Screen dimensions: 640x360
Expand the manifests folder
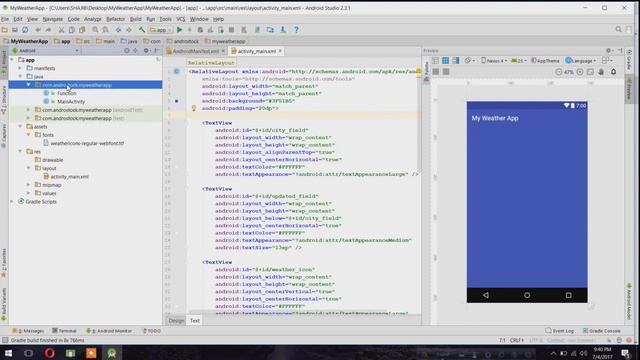(x=20, y=68)
